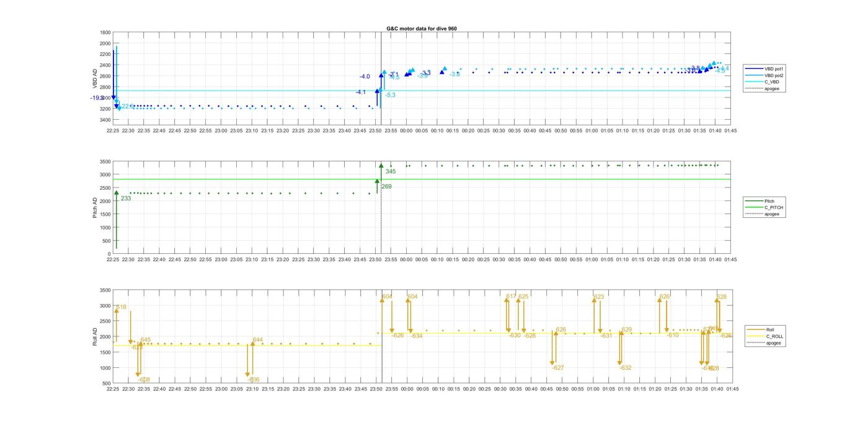Click the '-4.1' VBD data label
The image size is (868, 430).
coord(361,92)
